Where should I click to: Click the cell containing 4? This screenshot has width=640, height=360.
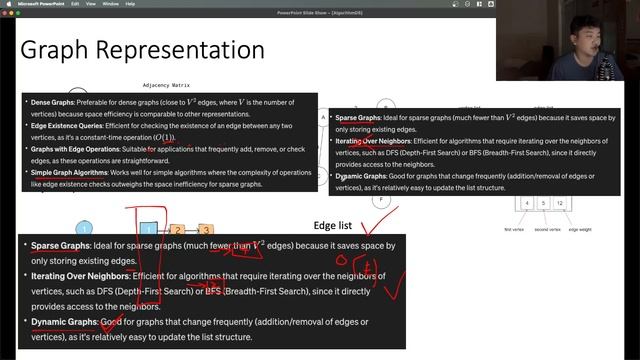tap(527, 203)
